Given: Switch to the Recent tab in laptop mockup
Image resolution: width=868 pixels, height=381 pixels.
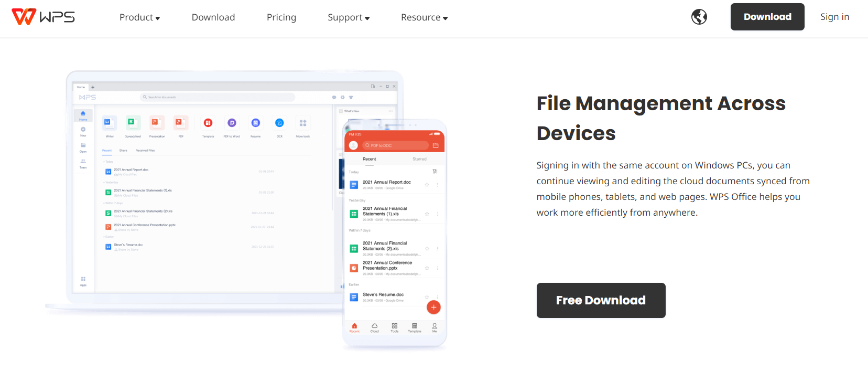Looking at the screenshot, I should tap(107, 151).
